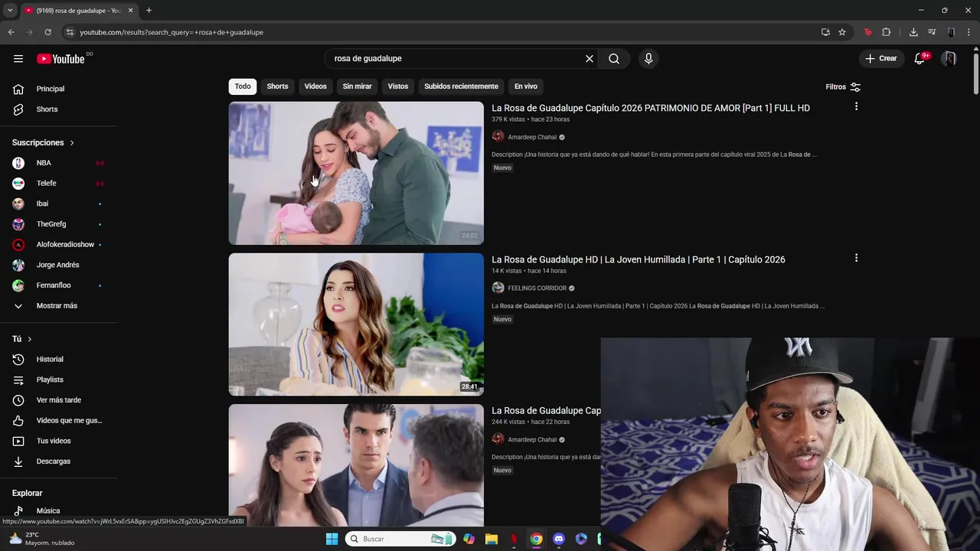Open Discord from the taskbar
The width and height of the screenshot is (980, 551).
[x=559, y=539]
